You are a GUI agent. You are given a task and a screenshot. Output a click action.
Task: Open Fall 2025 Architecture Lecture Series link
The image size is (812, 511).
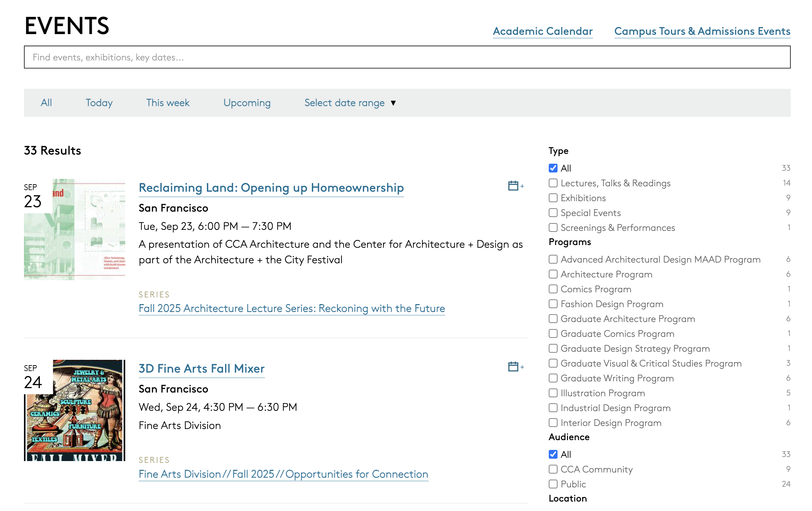(292, 308)
